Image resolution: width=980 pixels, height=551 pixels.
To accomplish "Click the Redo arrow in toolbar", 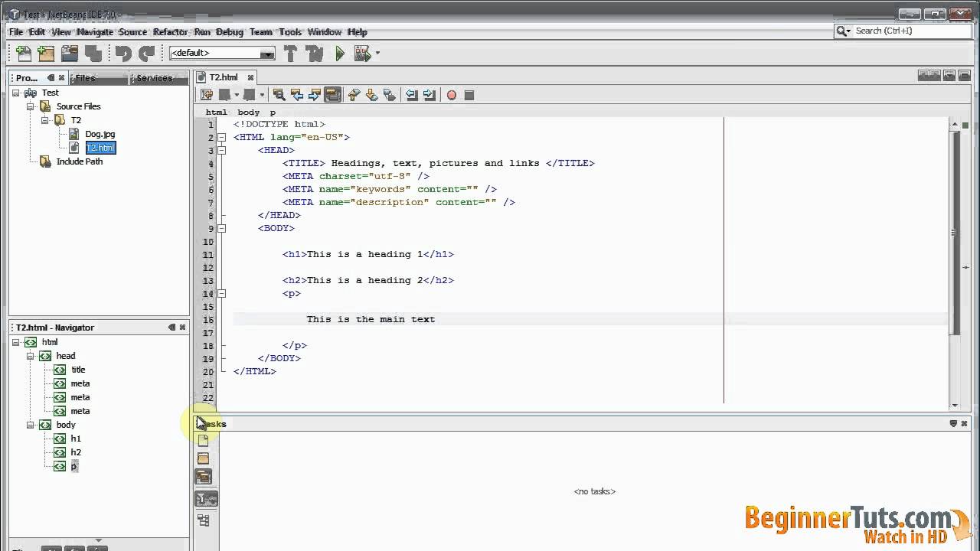I will [x=146, y=53].
